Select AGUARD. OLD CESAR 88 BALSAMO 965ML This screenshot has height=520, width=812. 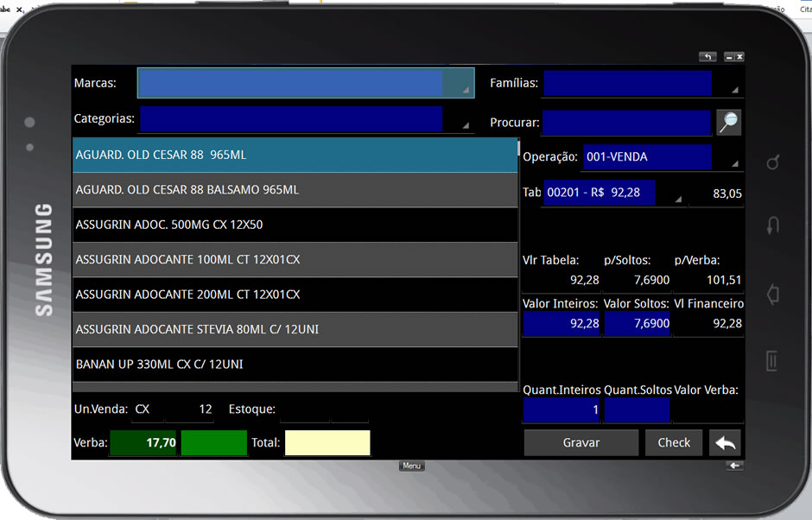(x=295, y=190)
